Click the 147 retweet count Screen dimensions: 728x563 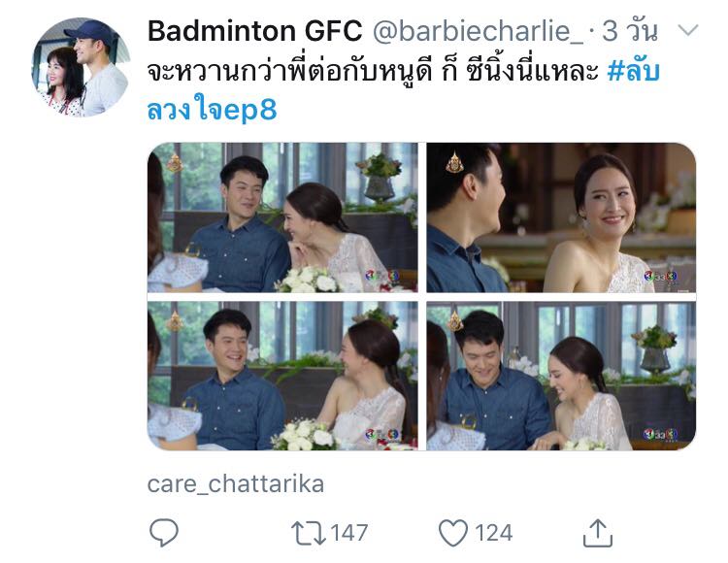(349, 533)
